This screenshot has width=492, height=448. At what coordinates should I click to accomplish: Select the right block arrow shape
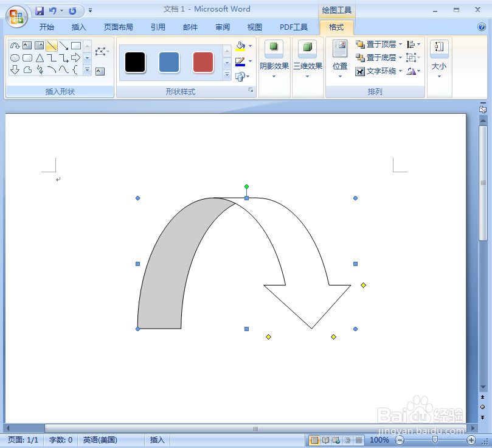(x=76, y=58)
